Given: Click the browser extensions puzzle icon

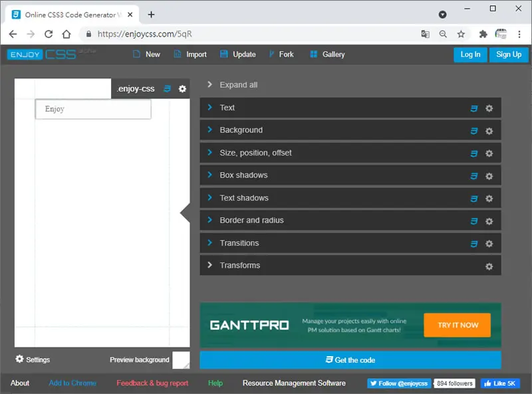Looking at the screenshot, I should pos(483,34).
